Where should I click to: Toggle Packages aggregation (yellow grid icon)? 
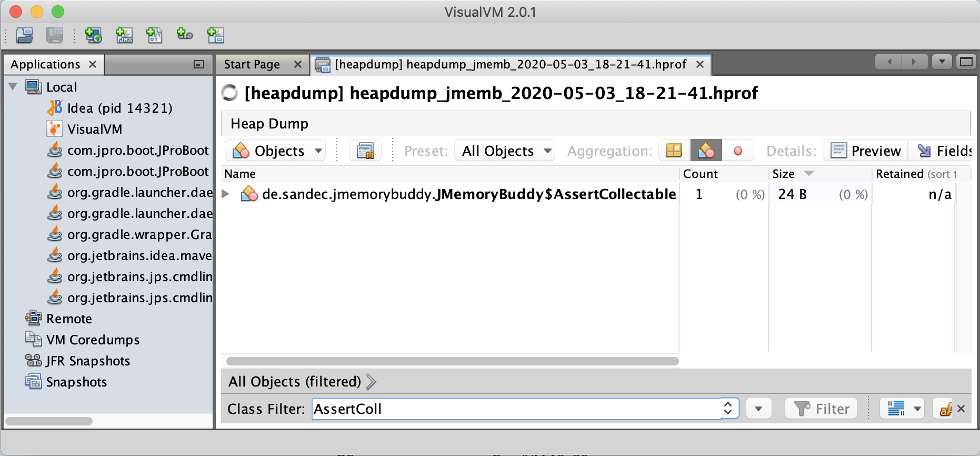point(674,151)
